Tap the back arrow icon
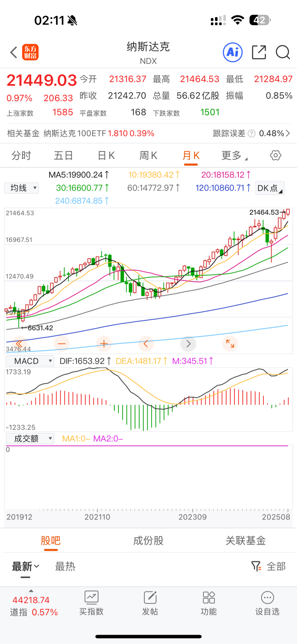Screen dimensions: 297x644 [14, 52]
